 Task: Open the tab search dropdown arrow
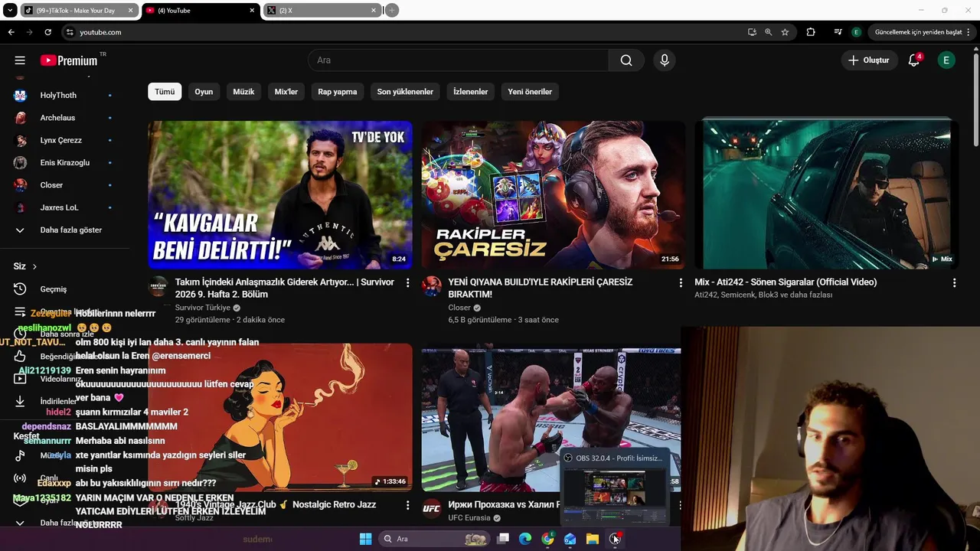click(10, 11)
